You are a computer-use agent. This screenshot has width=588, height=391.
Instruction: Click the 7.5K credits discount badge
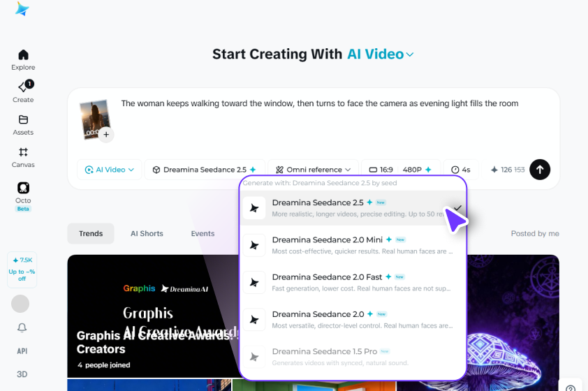point(22,270)
